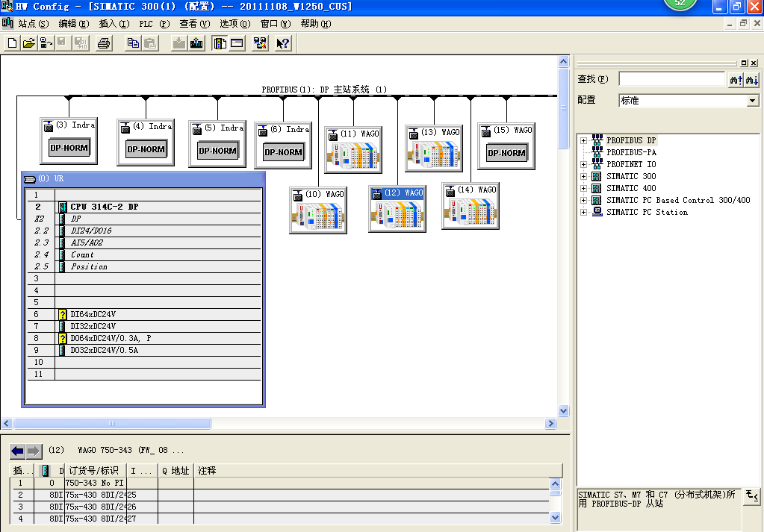Click the Open online toolbar icon
Viewport: 764px width, 532px height.
click(x=46, y=43)
